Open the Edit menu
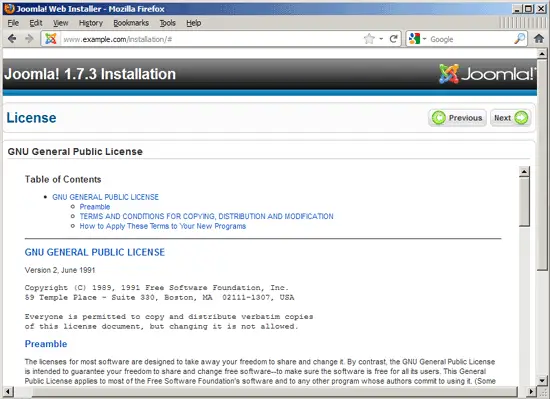 pos(35,23)
